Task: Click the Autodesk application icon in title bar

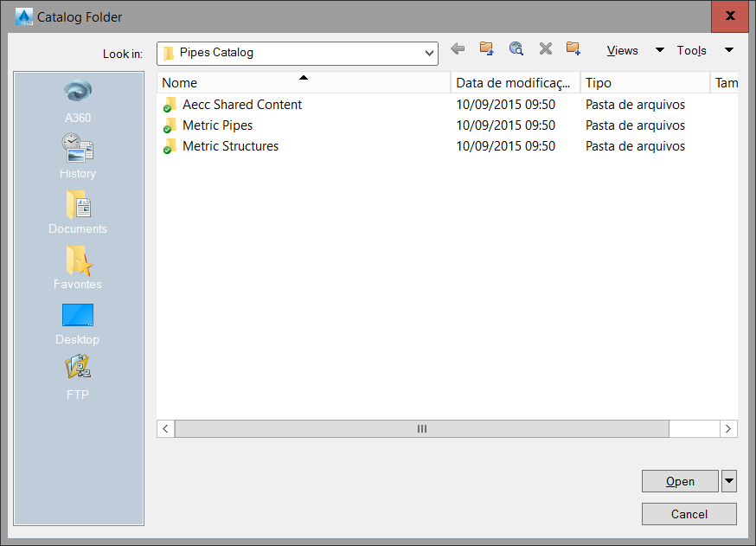Action: (23, 17)
